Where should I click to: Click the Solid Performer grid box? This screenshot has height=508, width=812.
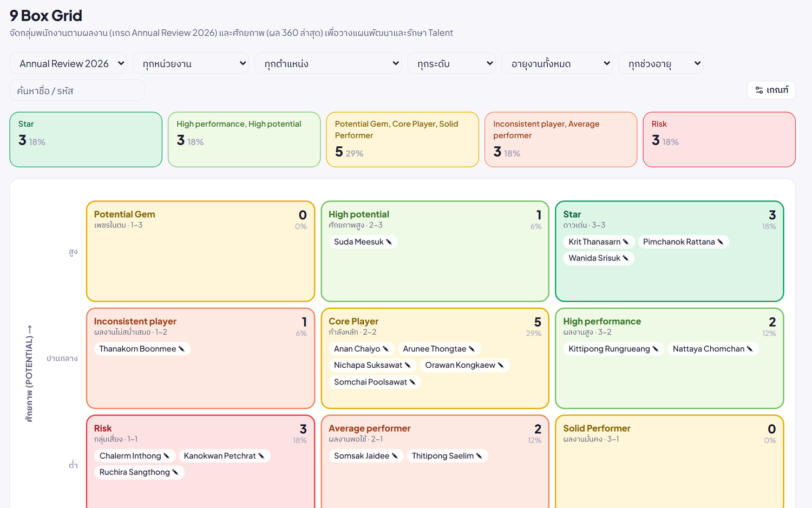670,461
